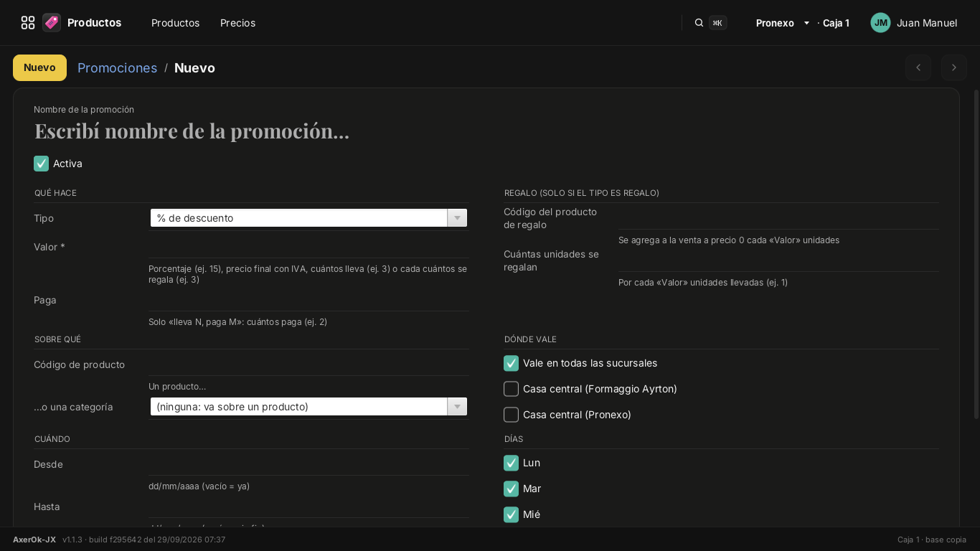Click the Caja 1 indicator

[x=836, y=23]
